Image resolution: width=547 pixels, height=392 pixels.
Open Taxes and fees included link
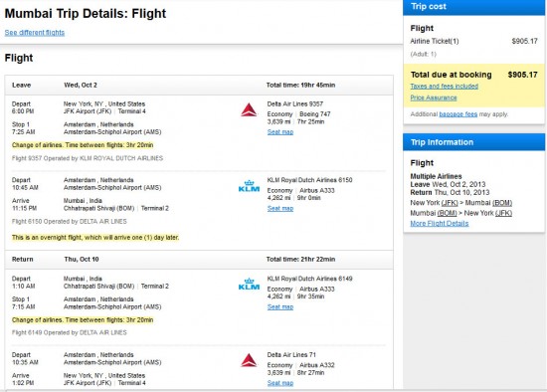pyautogui.click(x=445, y=87)
